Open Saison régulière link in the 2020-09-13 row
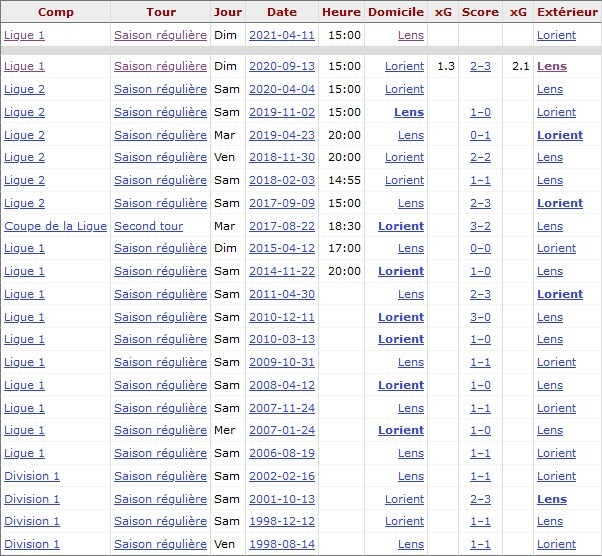This screenshot has height=556, width=602. (x=160, y=66)
